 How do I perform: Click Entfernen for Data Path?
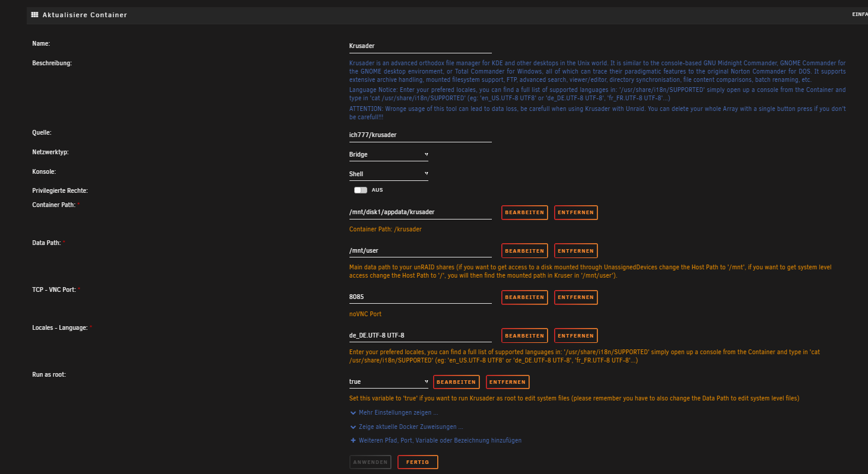pos(576,251)
